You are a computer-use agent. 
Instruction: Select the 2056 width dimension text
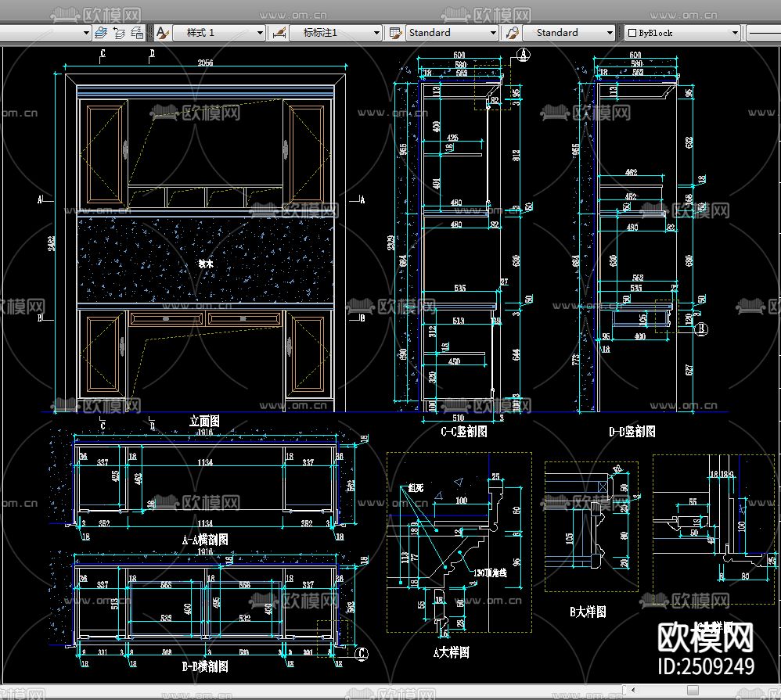(x=205, y=63)
